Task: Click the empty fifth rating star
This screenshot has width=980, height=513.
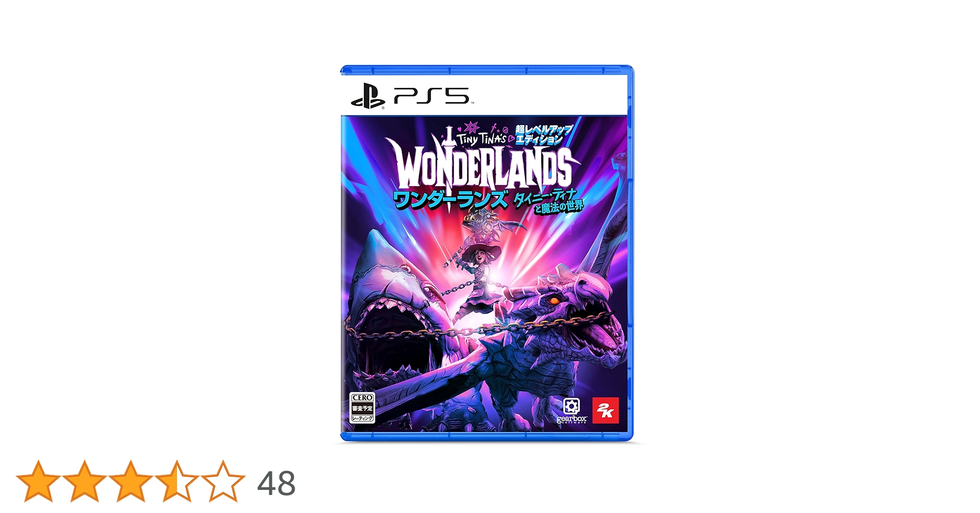Action: [x=223, y=481]
